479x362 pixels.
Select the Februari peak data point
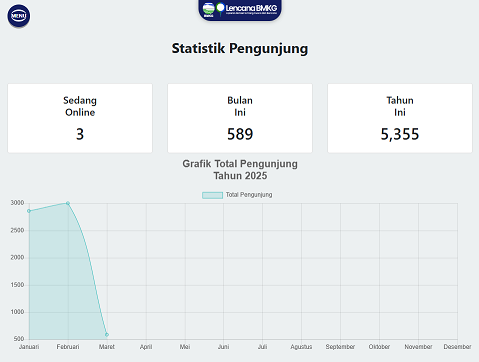point(68,203)
